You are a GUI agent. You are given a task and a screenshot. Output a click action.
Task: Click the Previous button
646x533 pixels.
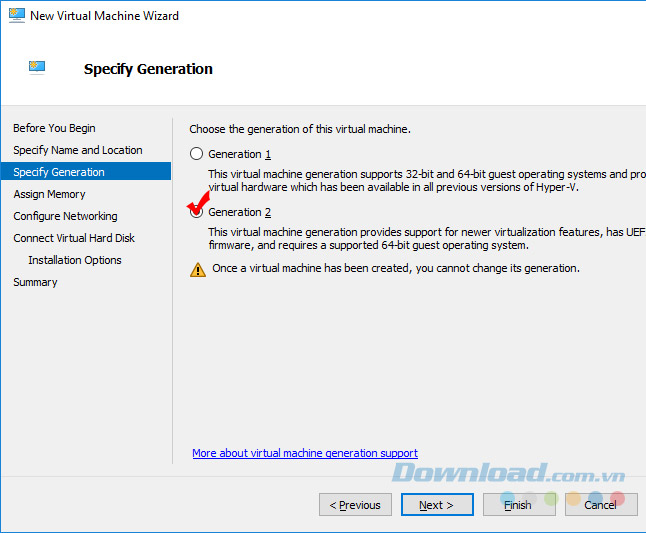tap(355, 505)
